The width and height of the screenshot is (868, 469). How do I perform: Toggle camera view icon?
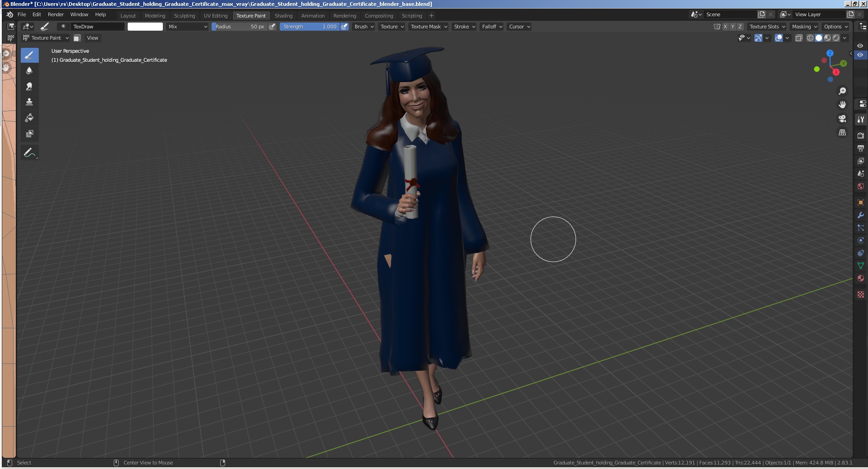842,119
